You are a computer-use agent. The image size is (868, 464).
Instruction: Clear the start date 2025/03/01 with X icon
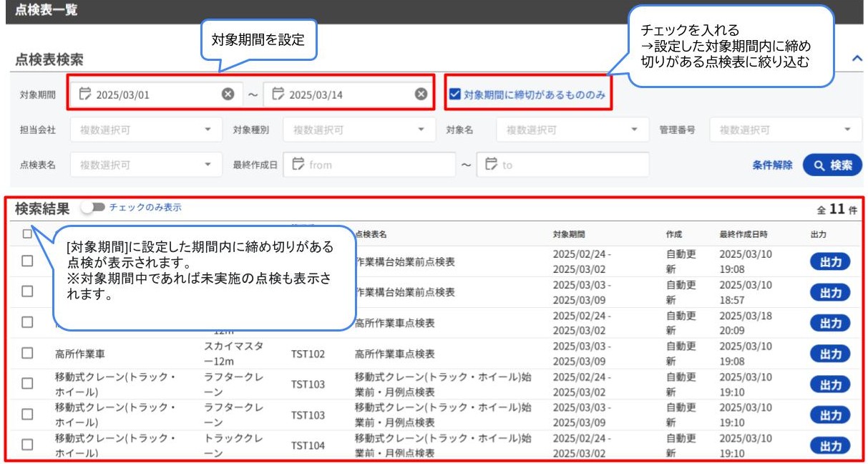[x=228, y=94]
